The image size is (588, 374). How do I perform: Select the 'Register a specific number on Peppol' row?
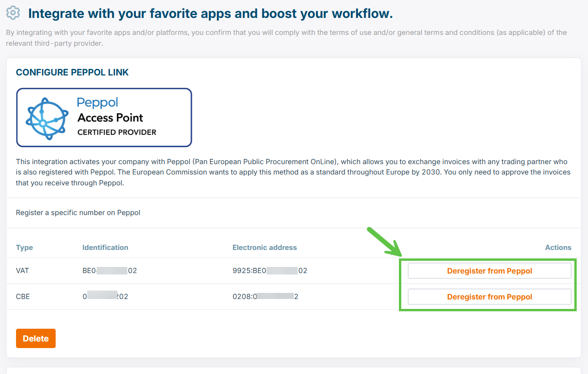pyautogui.click(x=294, y=213)
